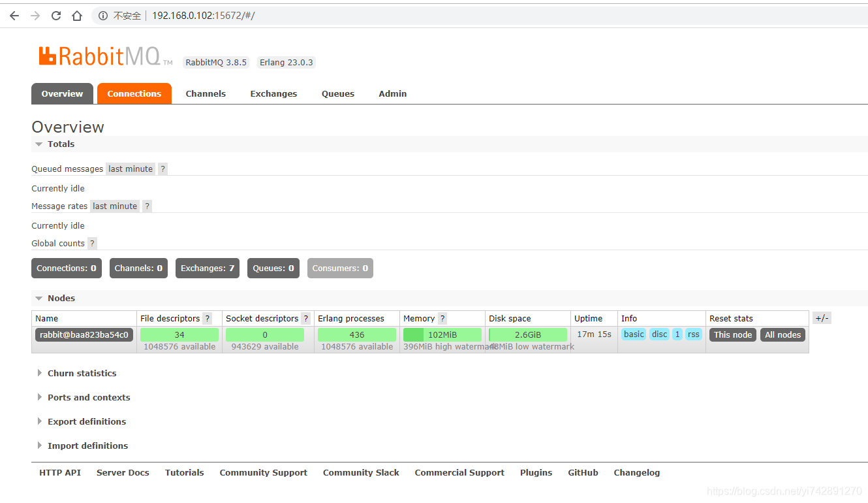Reset stats for All nodes
This screenshot has height=503, width=868.
pyautogui.click(x=783, y=334)
